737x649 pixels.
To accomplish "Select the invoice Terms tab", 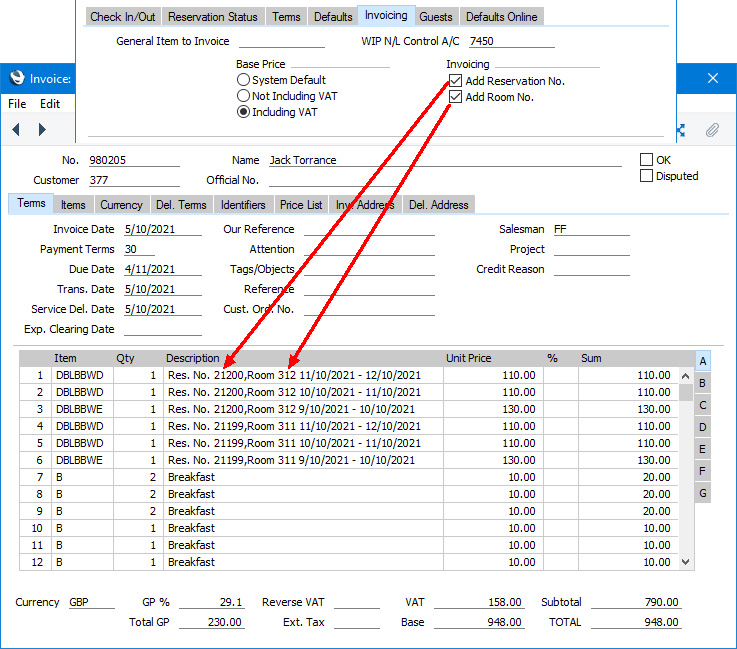I will click(31, 203).
